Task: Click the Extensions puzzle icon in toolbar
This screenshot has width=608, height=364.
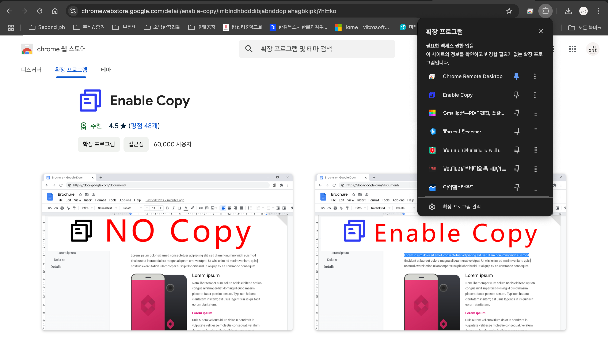Action: click(x=546, y=11)
